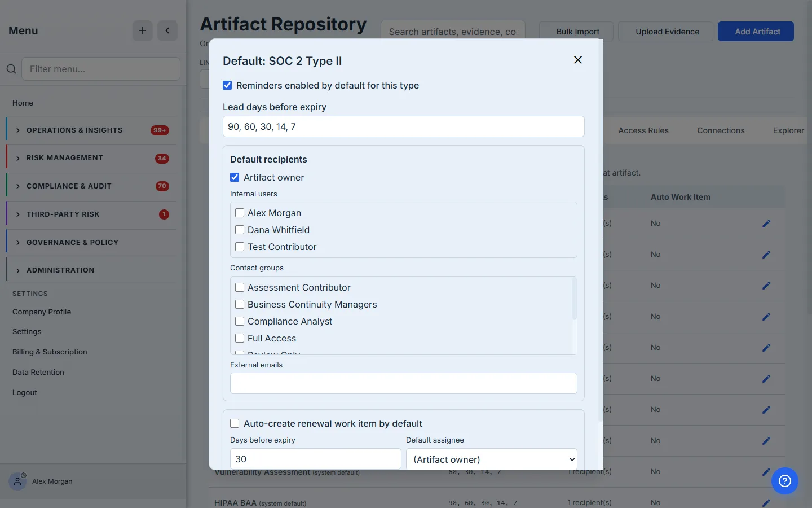Screen dimensions: 812x508
Task: Uncheck the Artifact owner recipient checkbox
Action: click(235, 177)
